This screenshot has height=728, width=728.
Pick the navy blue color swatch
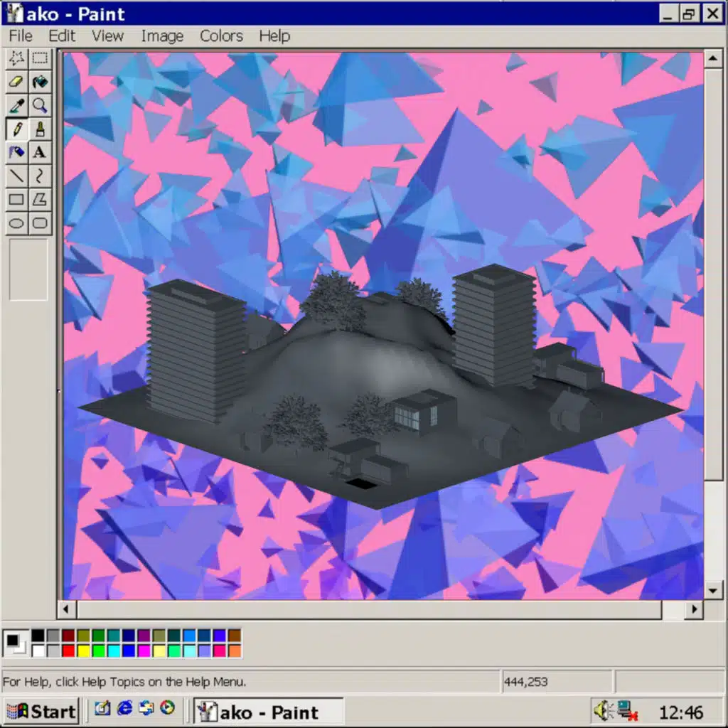point(129,636)
